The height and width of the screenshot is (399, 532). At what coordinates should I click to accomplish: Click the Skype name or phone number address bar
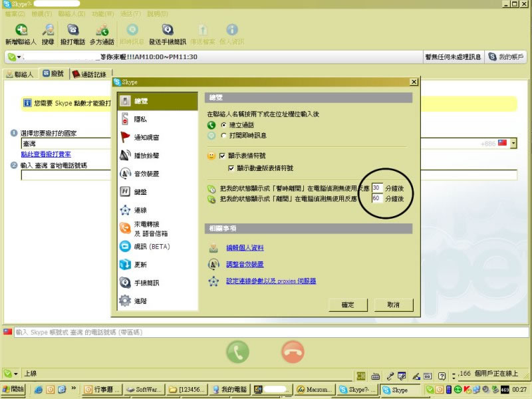click(271, 332)
